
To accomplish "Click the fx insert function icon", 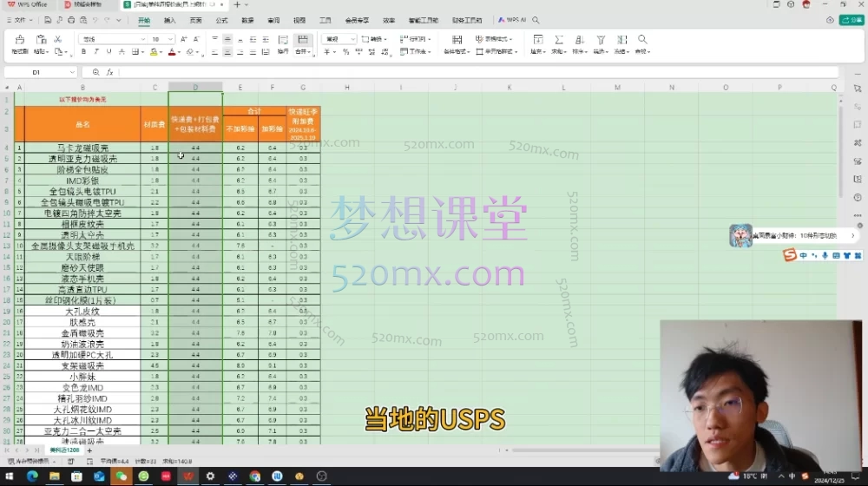I will tap(109, 72).
